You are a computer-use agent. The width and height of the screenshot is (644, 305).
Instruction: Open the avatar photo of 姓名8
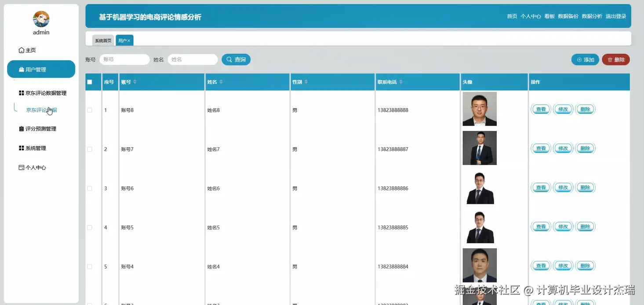(x=480, y=109)
